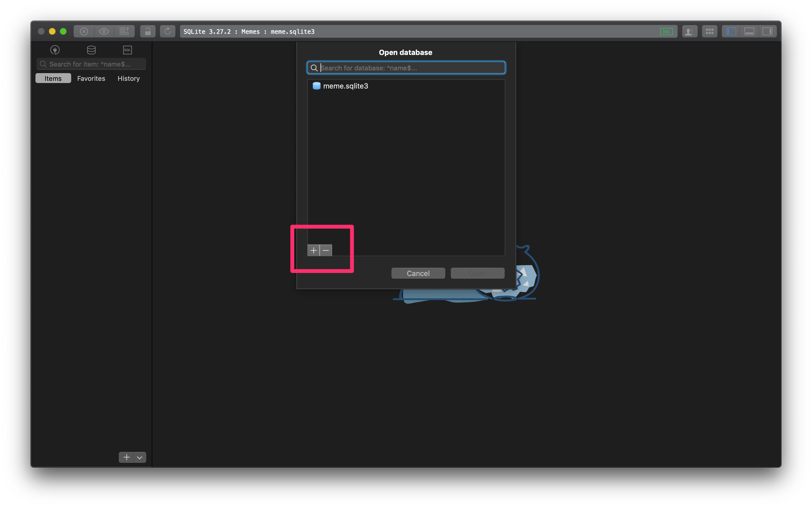The height and width of the screenshot is (508, 812).
Task: Toggle the bottom console panel
Action: (749, 32)
